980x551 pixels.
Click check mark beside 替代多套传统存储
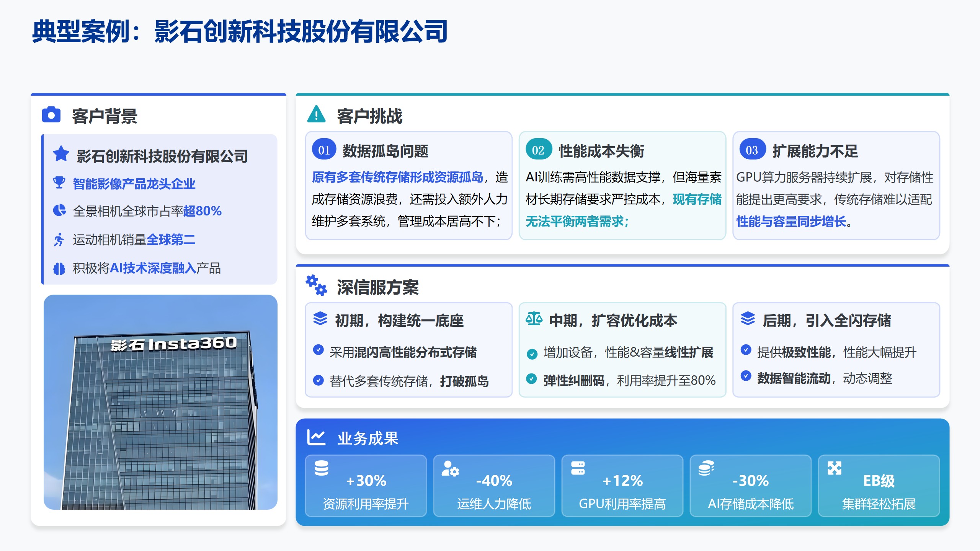click(318, 380)
